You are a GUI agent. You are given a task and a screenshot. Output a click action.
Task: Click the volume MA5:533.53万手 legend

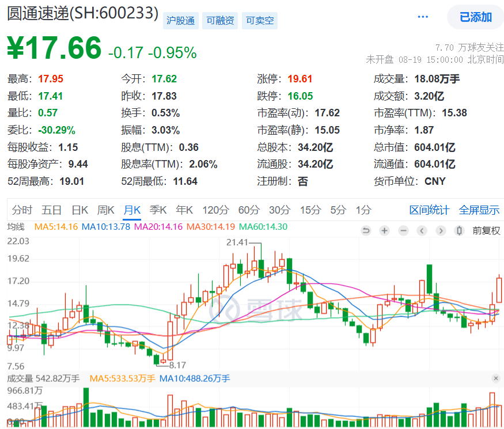click(x=123, y=378)
